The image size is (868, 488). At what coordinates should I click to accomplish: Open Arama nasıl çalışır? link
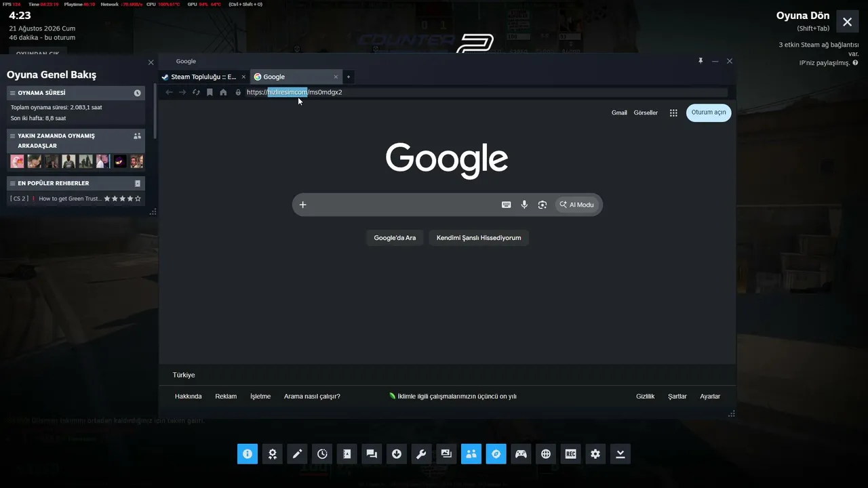click(312, 396)
